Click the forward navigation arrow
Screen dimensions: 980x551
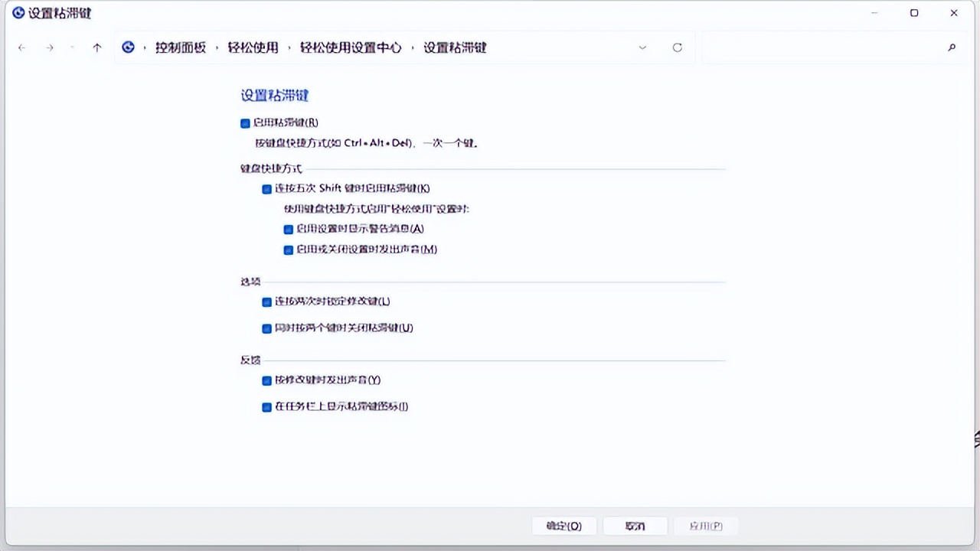49,47
